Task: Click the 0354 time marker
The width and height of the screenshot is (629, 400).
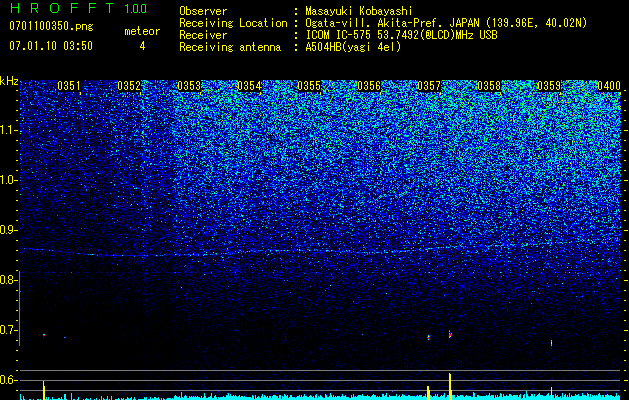Action: [x=249, y=86]
